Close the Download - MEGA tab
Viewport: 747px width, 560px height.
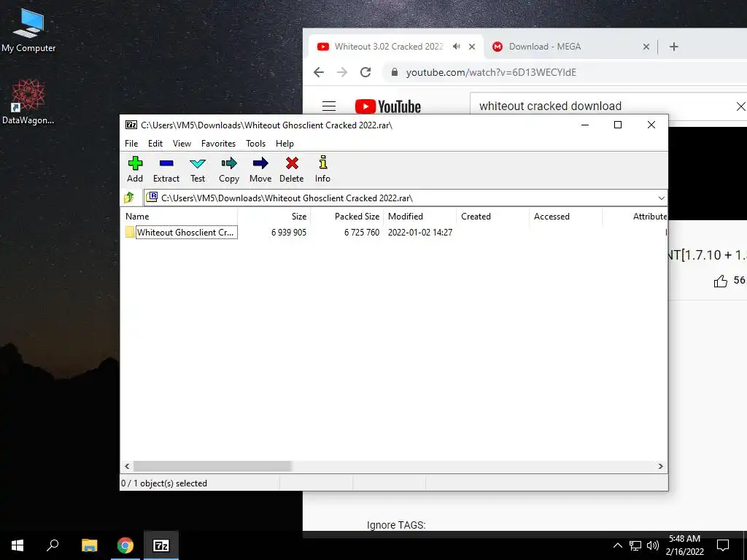(x=646, y=47)
